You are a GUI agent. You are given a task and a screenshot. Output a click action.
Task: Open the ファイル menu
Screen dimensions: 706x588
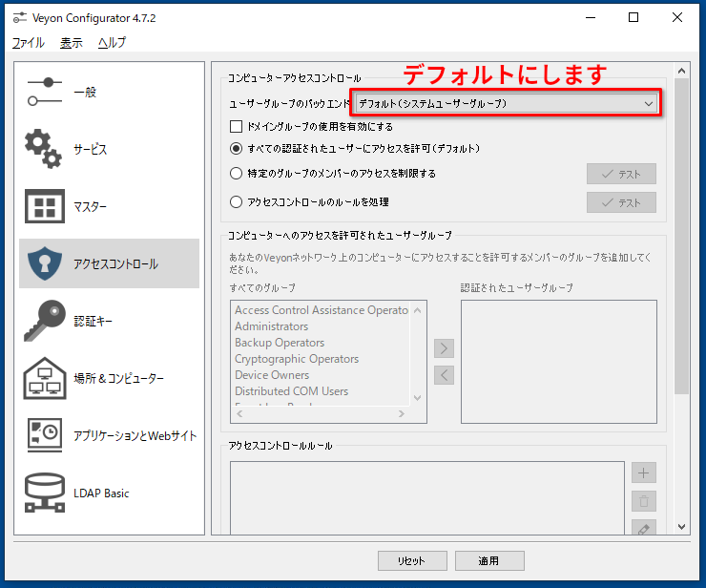click(x=28, y=43)
